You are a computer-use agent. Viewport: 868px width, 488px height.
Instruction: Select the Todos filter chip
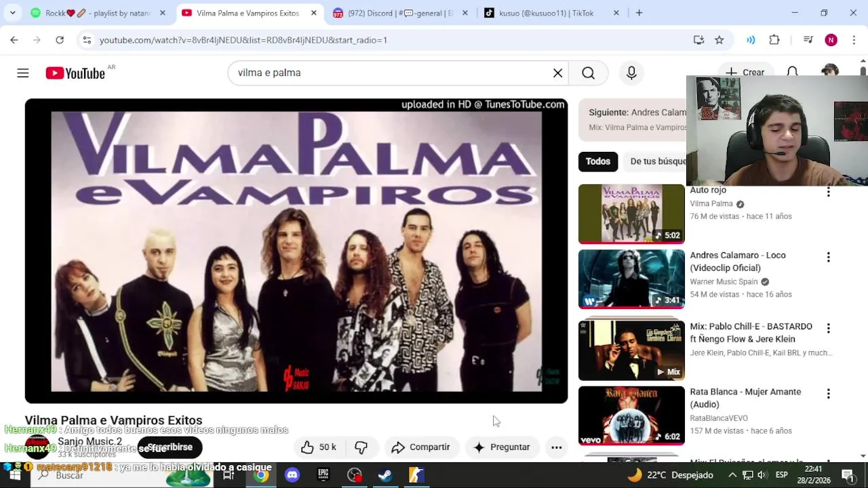tap(598, 161)
